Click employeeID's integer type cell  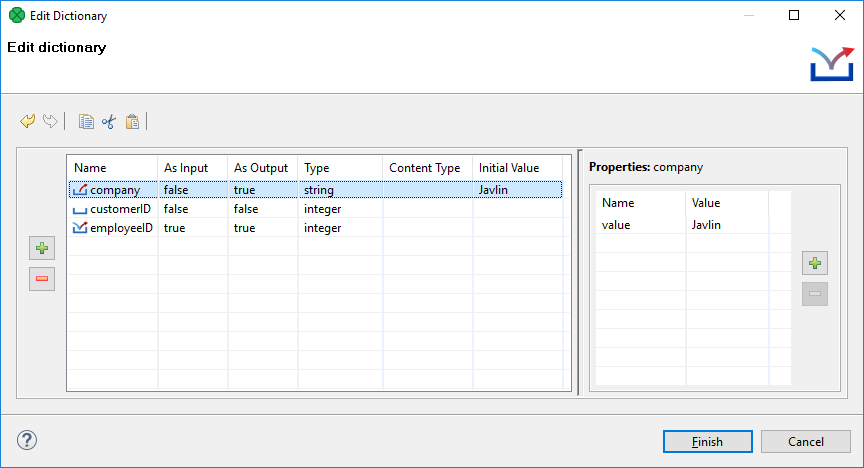click(340, 228)
